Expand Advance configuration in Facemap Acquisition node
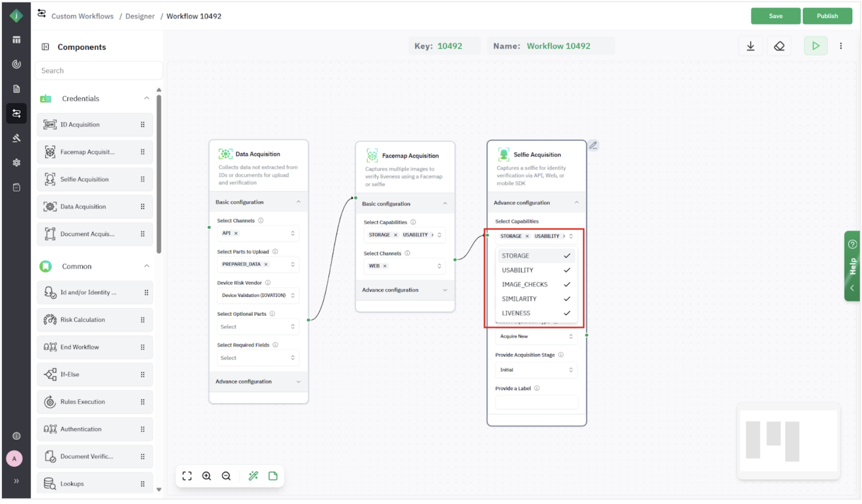862x504 pixels. 405,290
